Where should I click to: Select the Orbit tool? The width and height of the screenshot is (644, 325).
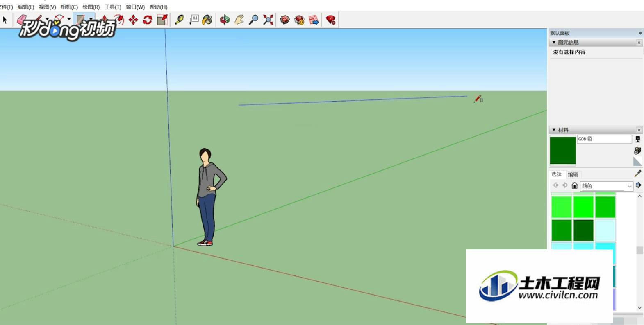[x=225, y=20]
